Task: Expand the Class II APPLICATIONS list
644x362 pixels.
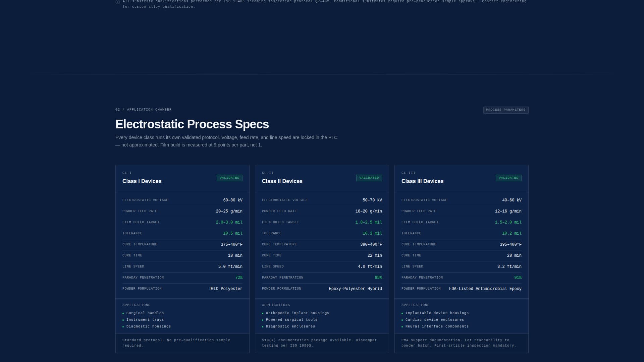Action: tap(276, 305)
